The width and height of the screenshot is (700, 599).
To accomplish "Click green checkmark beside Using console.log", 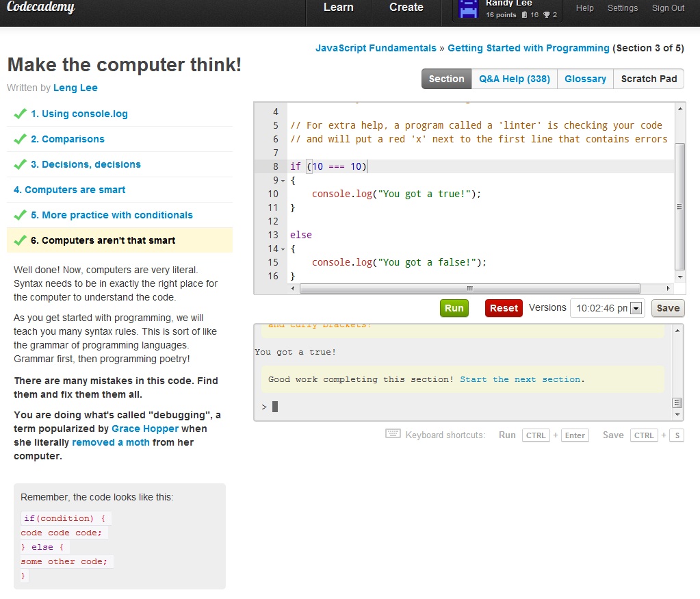I will 20,114.
